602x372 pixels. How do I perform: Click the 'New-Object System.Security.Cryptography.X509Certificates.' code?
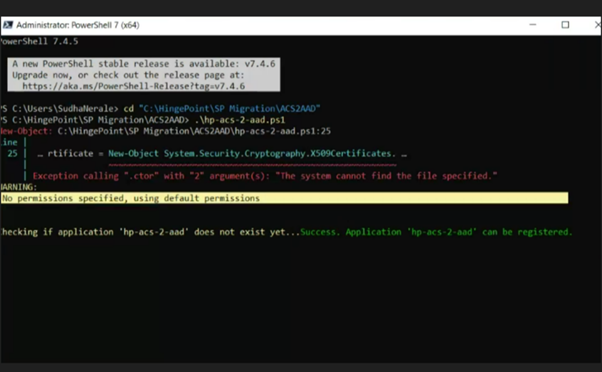click(x=251, y=154)
